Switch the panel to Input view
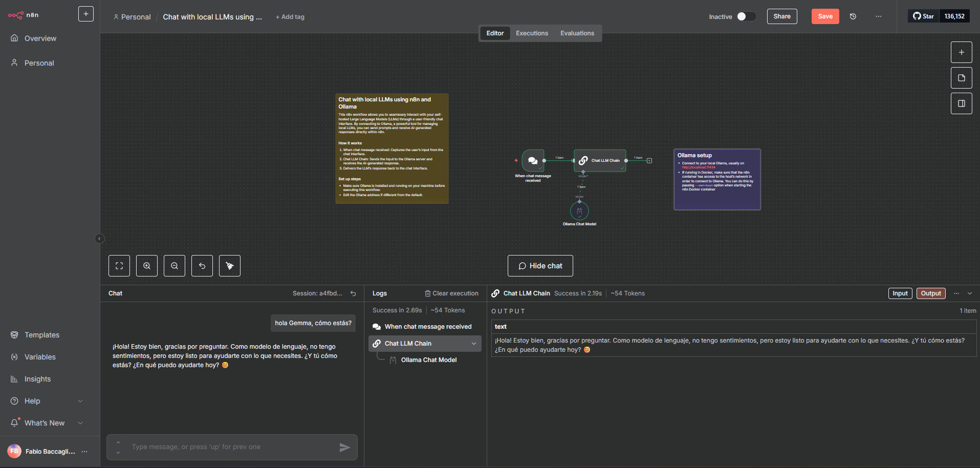The height and width of the screenshot is (468, 980). [900, 293]
